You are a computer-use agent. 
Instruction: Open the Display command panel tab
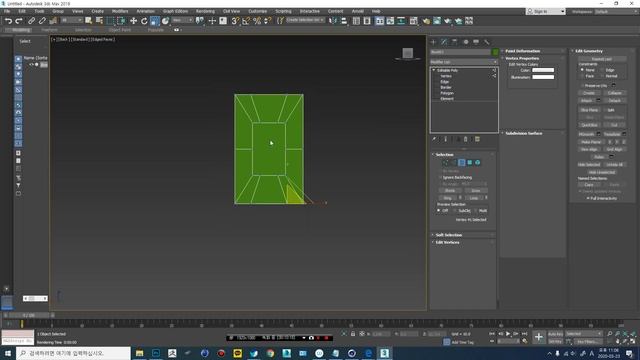[476, 42]
